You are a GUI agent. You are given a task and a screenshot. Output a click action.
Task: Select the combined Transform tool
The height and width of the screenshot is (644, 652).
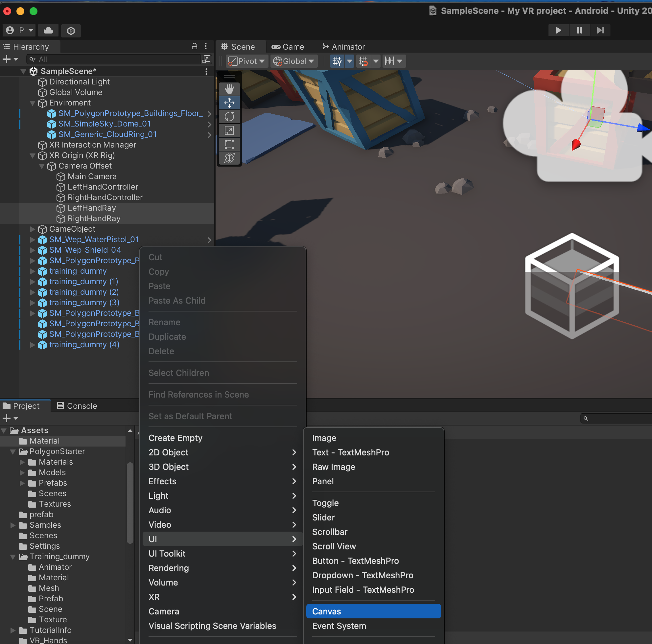[x=229, y=158]
